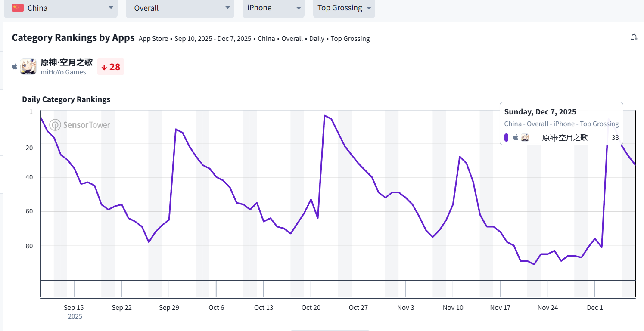Click the y-axis label "20"
The image size is (644, 331).
tap(29, 148)
